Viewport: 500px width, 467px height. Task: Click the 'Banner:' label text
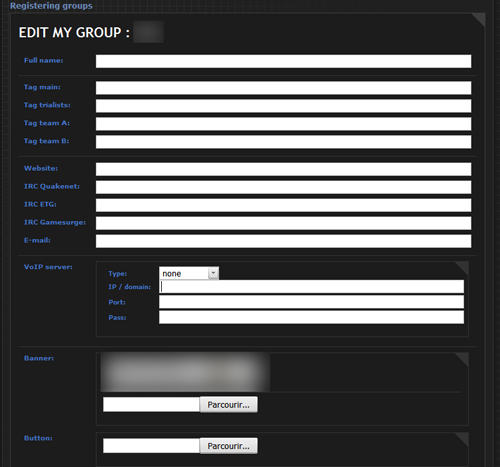(x=39, y=358)
